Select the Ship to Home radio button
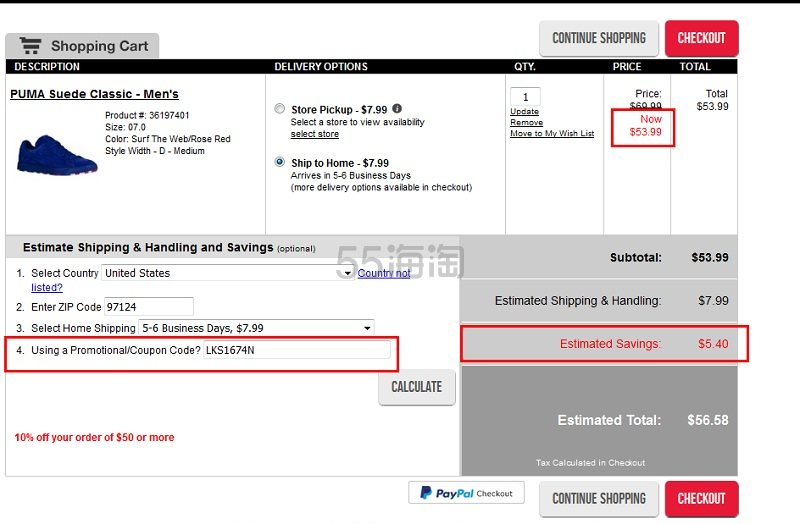The image size is (800, 524). [280, 162]
